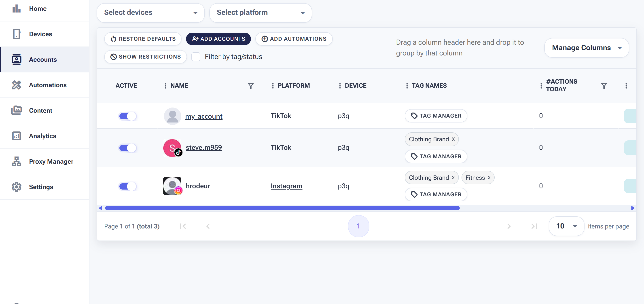Open #ACTIONS TODAY column menu dots

[x=541, y=86]
